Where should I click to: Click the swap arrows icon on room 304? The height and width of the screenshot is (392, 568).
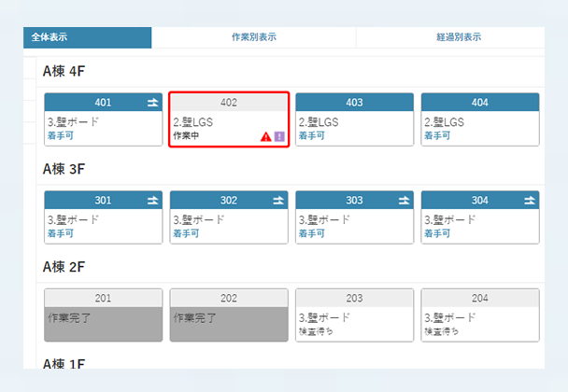529,200
